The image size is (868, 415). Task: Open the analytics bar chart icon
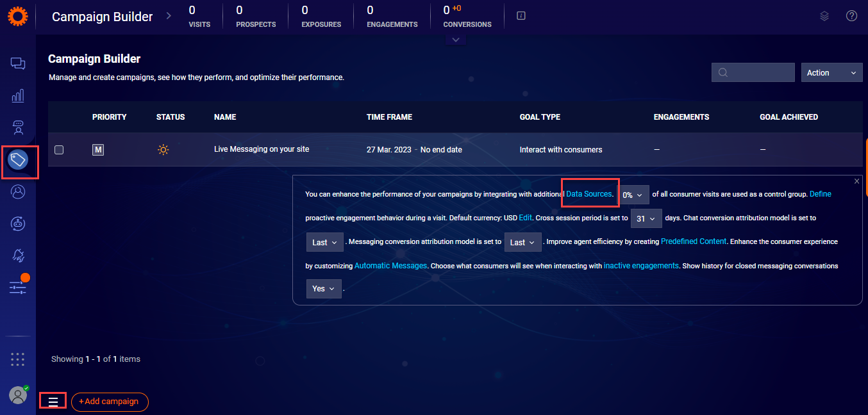[18, 96]
